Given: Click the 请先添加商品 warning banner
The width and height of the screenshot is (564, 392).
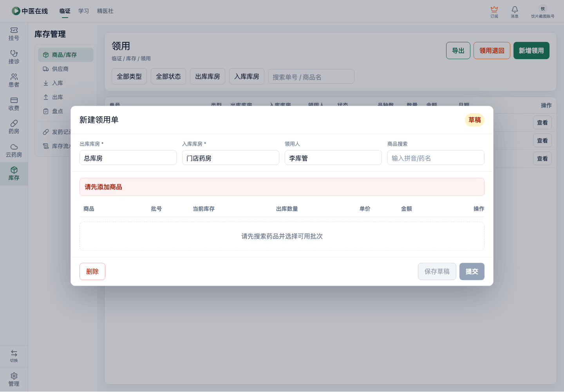Looking at the screenshot, I should (282, 187).
